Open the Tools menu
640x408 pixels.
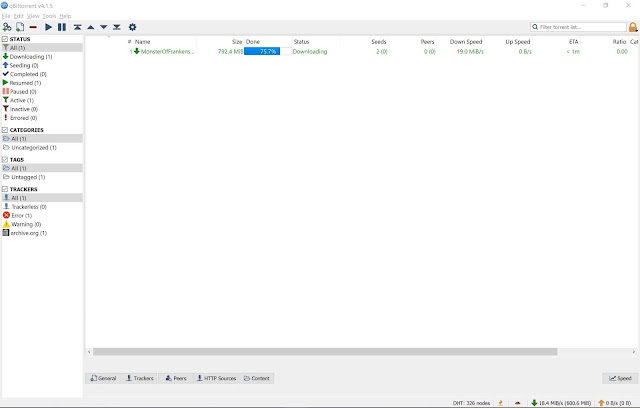pyautogui.click(x=49, y=16)
